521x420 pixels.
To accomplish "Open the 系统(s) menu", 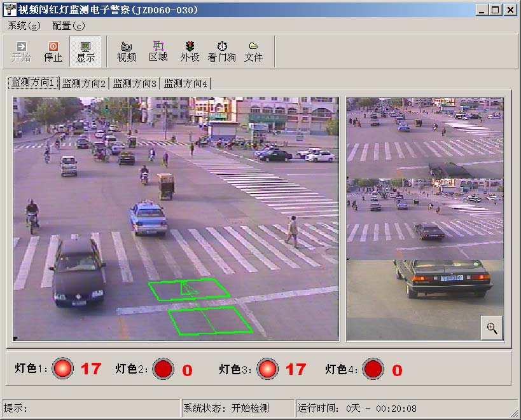I will [24, 25].
